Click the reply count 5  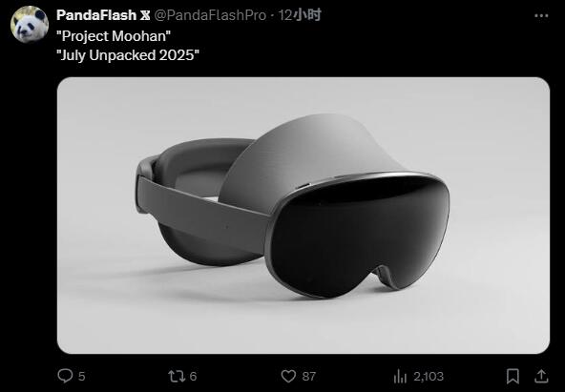coord(82,377)
